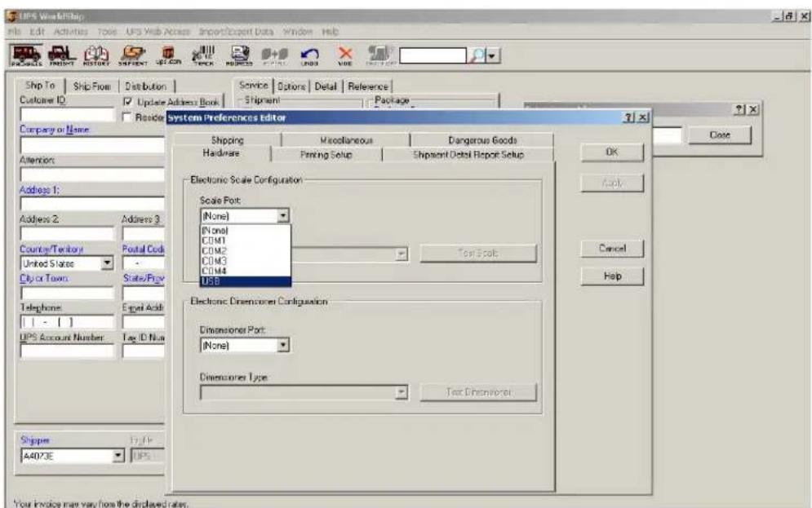Collapse the Scale Port dropdown arrow
Viewport: 812px width, 508px height.
282,216
